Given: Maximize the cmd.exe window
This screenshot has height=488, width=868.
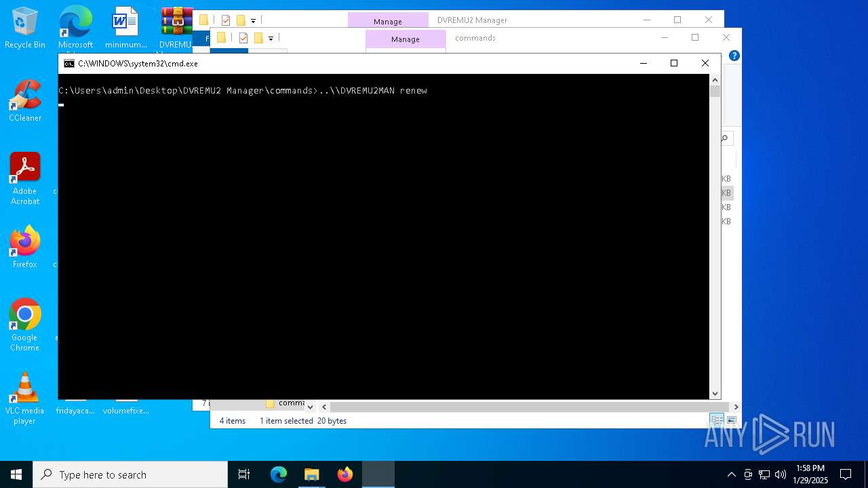Looking at the screenshot, I should [x=674, y=63].
